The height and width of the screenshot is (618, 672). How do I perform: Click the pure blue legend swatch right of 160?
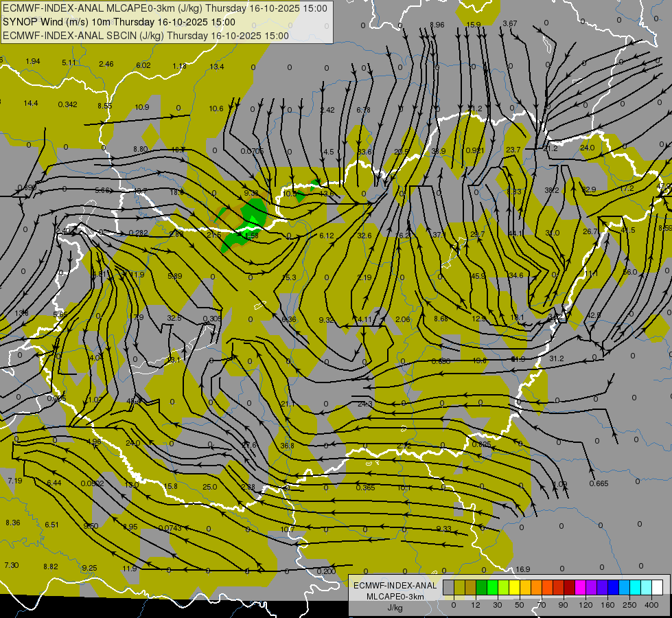(613, 587)
